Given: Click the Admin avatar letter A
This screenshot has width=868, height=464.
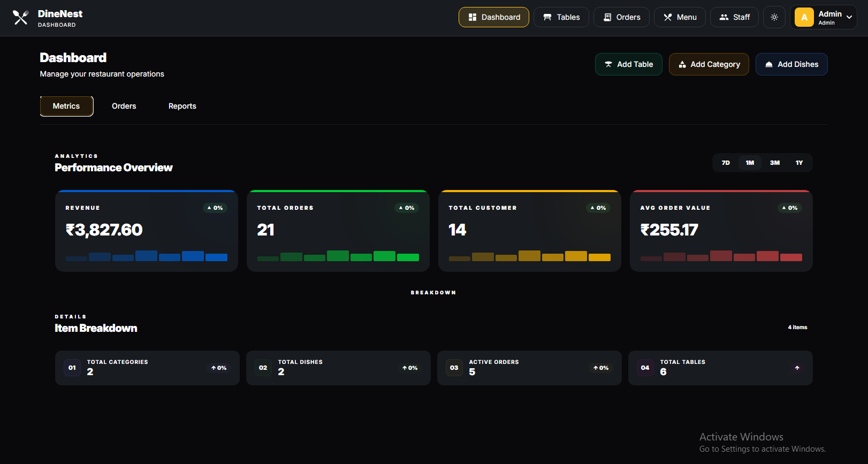Looking at the screenshot, I should click(804, 17).
